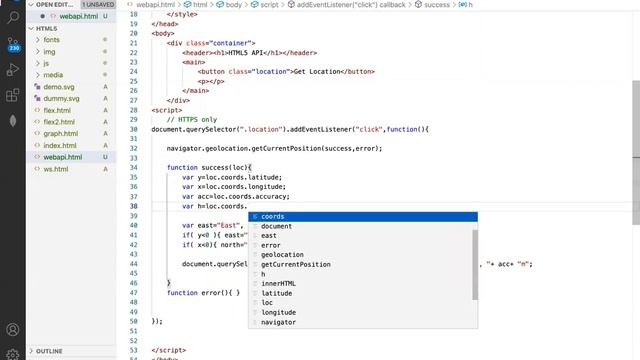640x360 pixels.
Task: Click 'Get Location' button markup text
Action: tap(317, 71)
